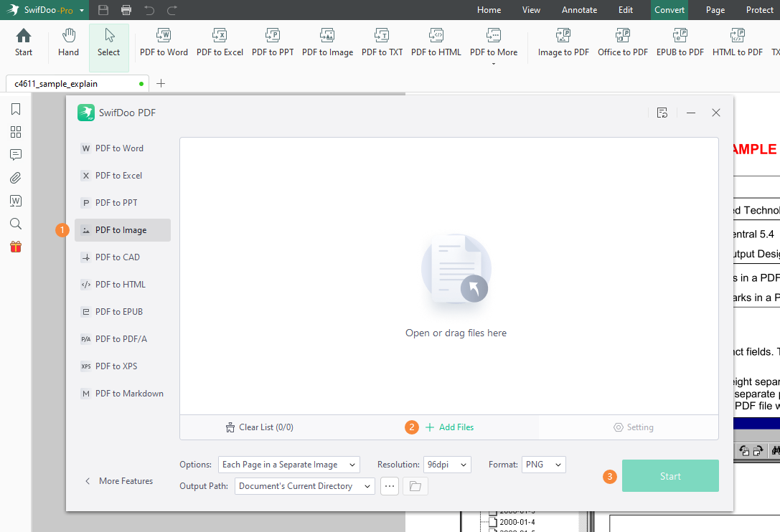Click the Open or drag files drop area
The image size is (780, 532).
pos(449,276)
